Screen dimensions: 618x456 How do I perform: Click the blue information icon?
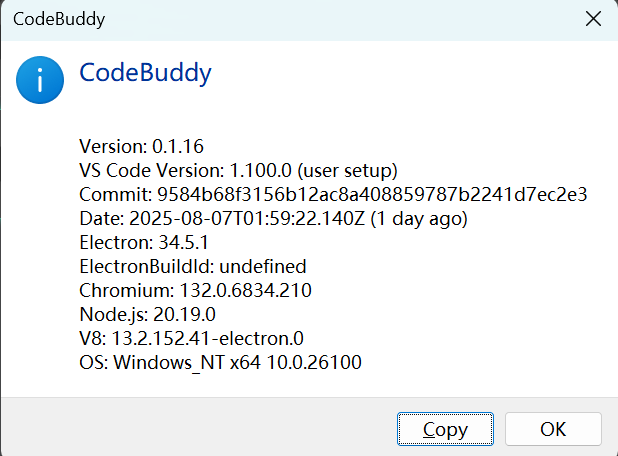(40, 80)
